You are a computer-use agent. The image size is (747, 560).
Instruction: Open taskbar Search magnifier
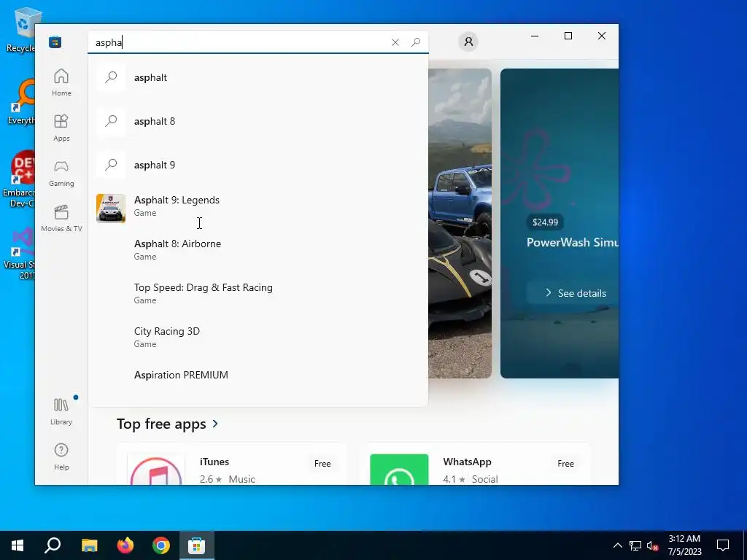tap(53, 545)
